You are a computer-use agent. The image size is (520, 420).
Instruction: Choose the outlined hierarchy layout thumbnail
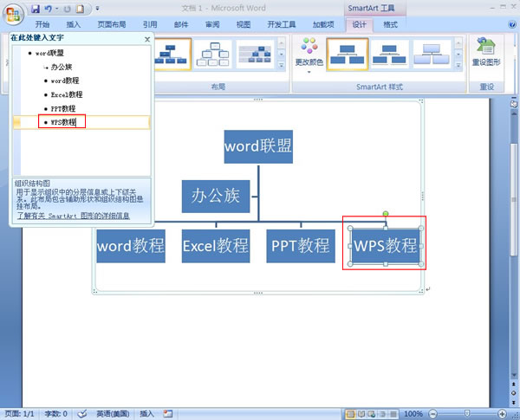click(x=213, y=54)
